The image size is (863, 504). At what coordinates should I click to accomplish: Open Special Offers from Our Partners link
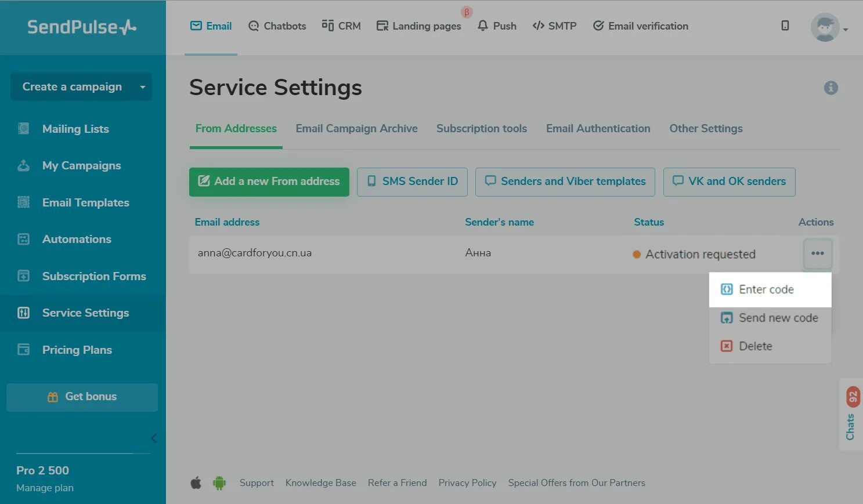click(577, 483)
